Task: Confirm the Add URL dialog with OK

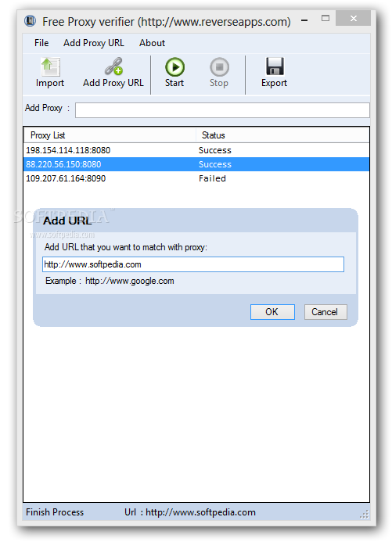Action: coord(272,312)
